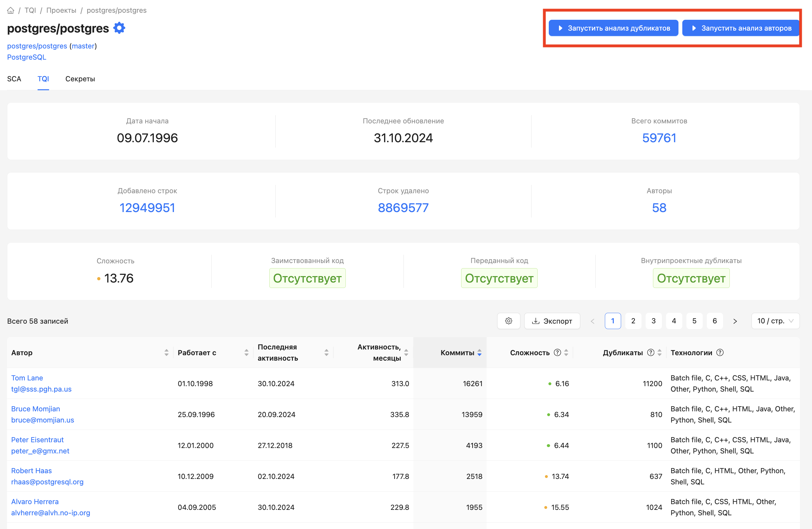Open author Peter Eisentraut
The width and height of the screenshot is (812, 529).
38,440
